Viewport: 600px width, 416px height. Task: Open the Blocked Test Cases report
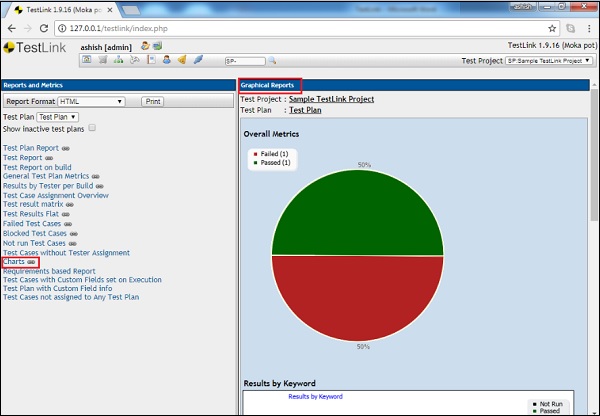click(x=35, y=233)
